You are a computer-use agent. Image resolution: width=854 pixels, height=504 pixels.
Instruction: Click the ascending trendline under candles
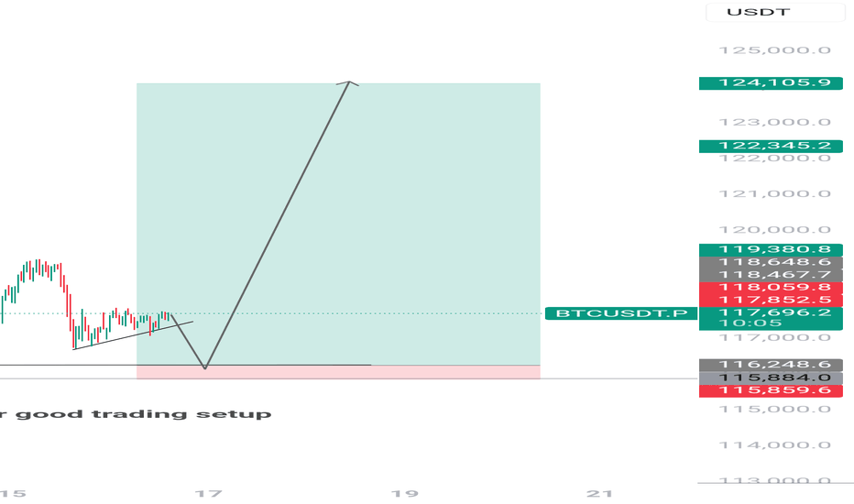pyautogui.click(x=133, y=335)
